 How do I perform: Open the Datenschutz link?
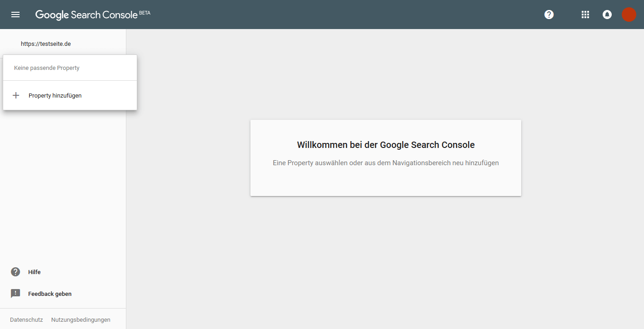tap(26, 319)
